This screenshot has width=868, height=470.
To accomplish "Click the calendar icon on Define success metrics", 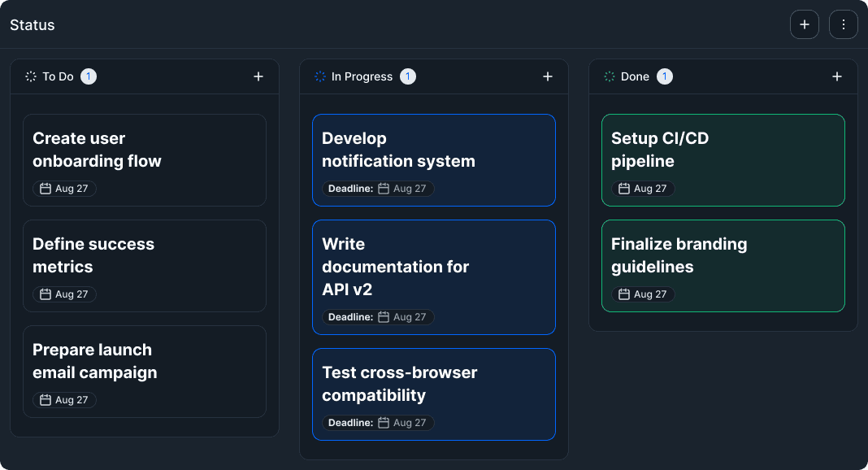I will coord(46,294).
